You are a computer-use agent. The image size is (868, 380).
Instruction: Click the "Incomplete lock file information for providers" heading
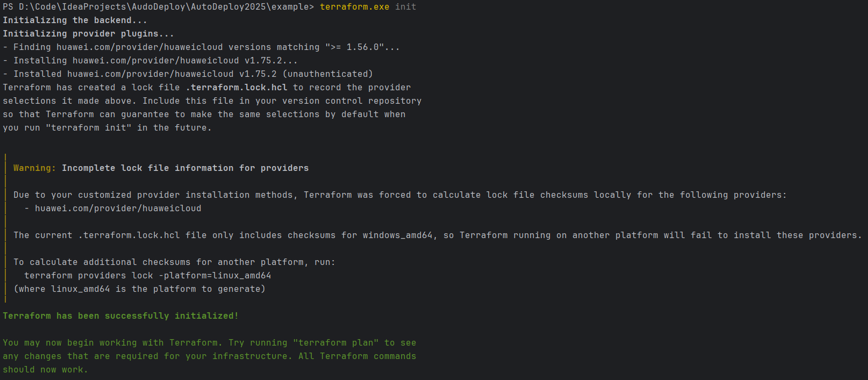[185, 168]
